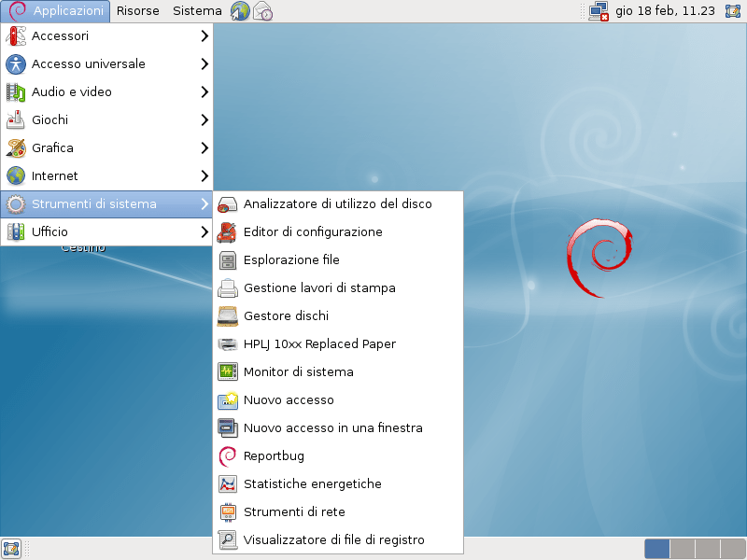Click the Reportbug Debian swirl icon
Image resolution: width=747 pixels, height=560 pixels.
pyautogui.click(x=228, y=456)
